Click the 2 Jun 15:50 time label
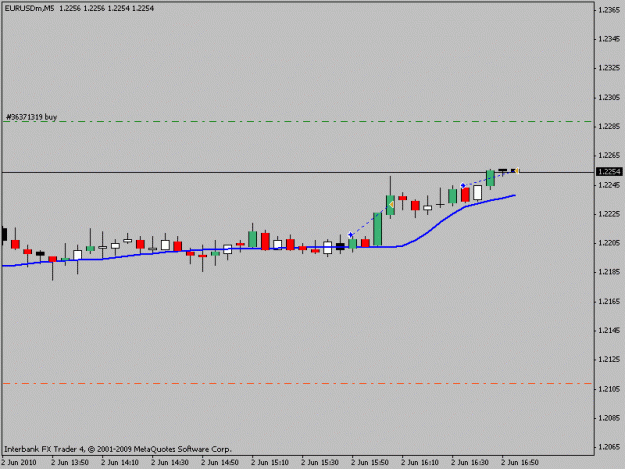Screen dimensions: 625x469 (369, 463)
